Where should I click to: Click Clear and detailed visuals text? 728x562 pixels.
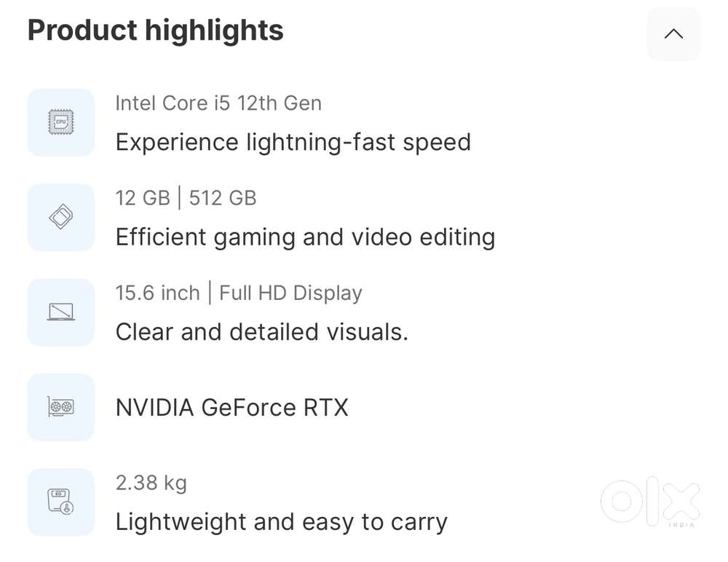click(x=261, y=332)
